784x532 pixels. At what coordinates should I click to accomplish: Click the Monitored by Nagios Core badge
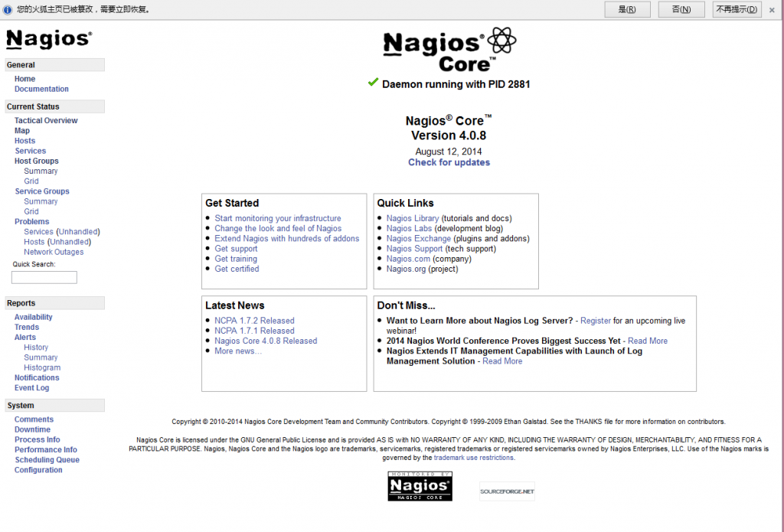click(420, 486)
